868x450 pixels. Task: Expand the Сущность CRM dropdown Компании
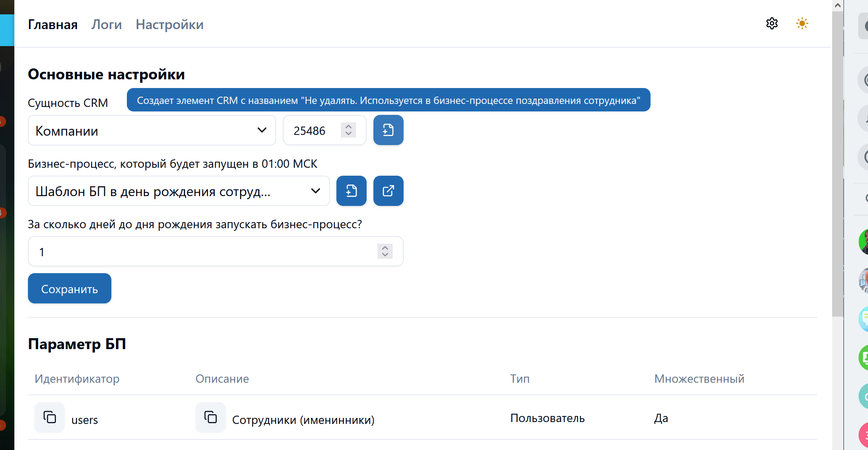pos(152,131)
